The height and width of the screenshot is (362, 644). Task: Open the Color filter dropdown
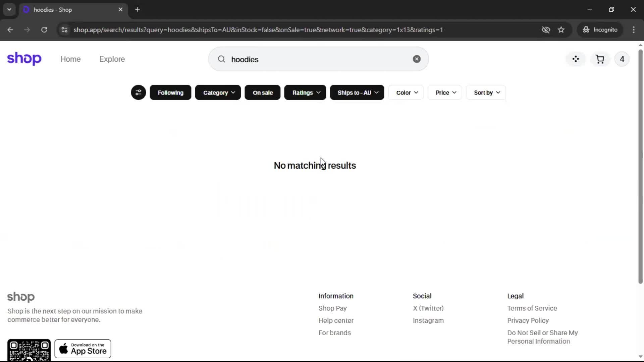(x=406, y=93)
